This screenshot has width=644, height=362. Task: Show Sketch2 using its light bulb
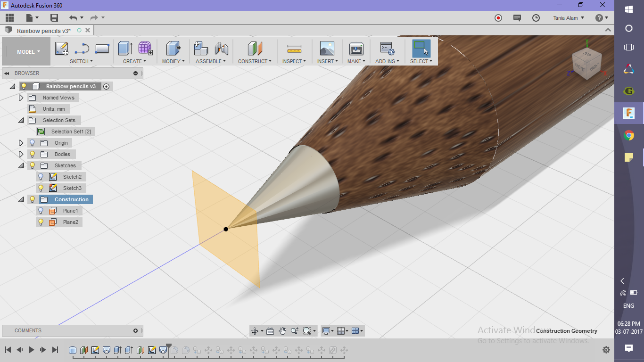click(41, 177)
